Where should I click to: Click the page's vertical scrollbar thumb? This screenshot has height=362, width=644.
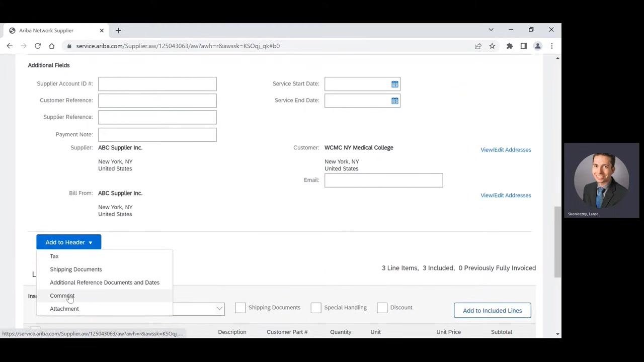(x=557, y=241)
